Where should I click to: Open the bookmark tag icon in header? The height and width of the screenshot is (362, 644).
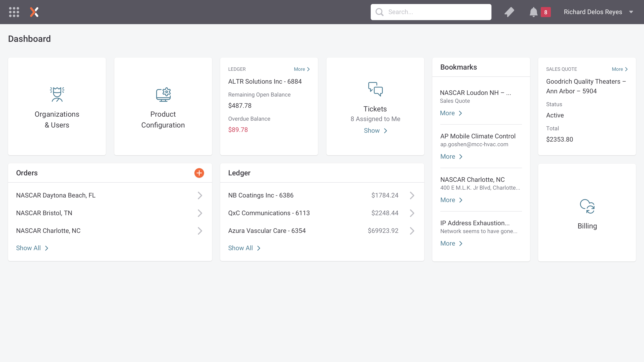coord(509,12)
